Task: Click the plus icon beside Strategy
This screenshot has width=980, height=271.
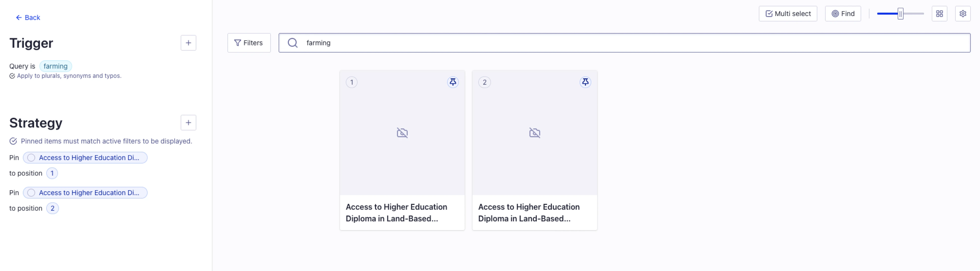Action: (x=188, y=123)
